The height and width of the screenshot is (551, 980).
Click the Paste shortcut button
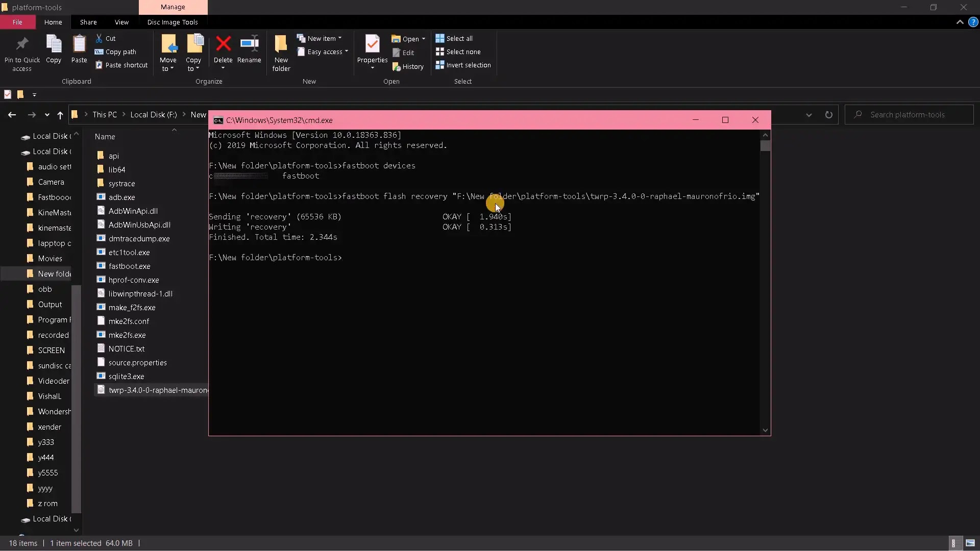point(121,65)
